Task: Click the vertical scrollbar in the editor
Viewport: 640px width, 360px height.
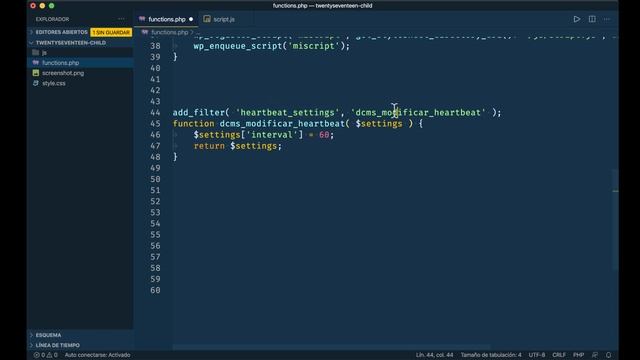Action: (x=615, y=220)
